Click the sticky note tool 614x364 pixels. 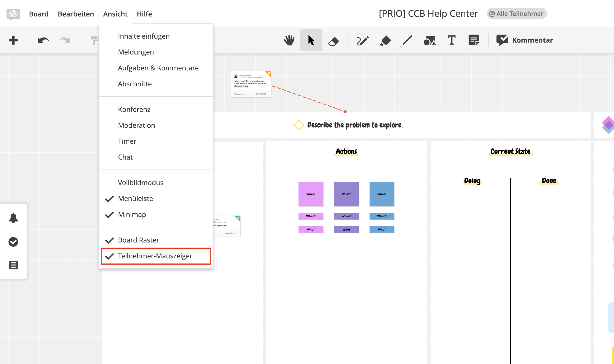tap(474, 40)
